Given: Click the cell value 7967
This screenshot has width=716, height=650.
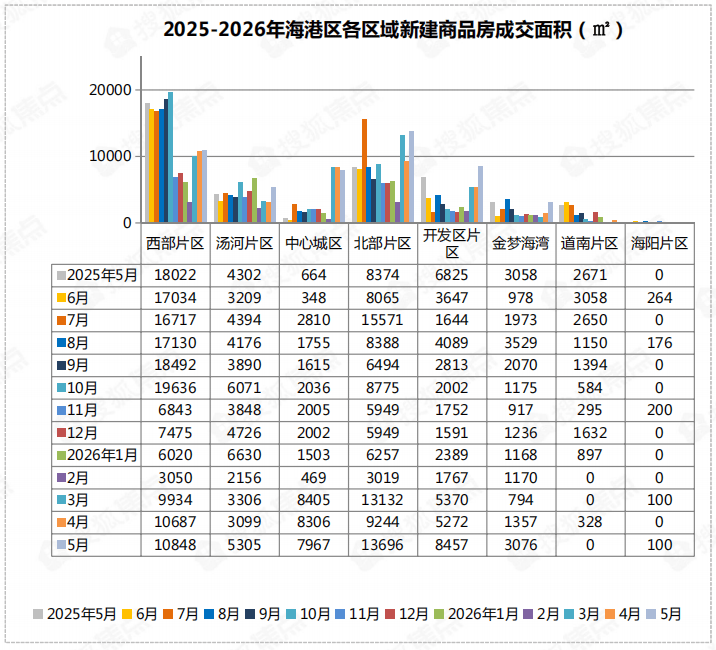Looking at the screenshot, I should click(x=313, y=545).
